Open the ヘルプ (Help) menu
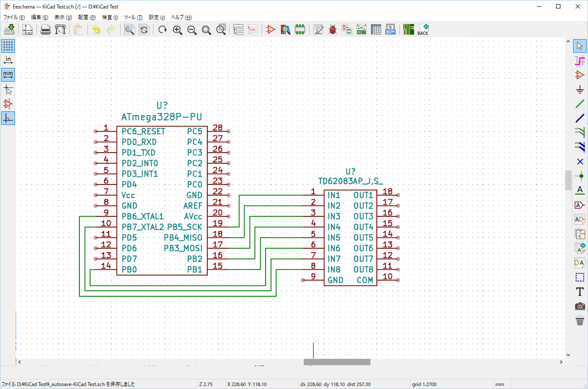Viewport: 588px width, 389px height. coord(181,17)
